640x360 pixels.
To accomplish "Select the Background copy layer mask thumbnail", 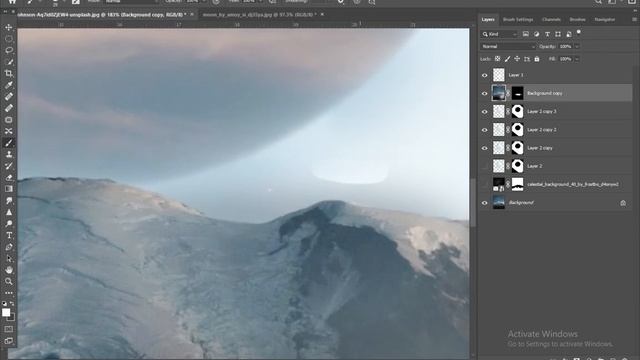I will coord(517,93).
